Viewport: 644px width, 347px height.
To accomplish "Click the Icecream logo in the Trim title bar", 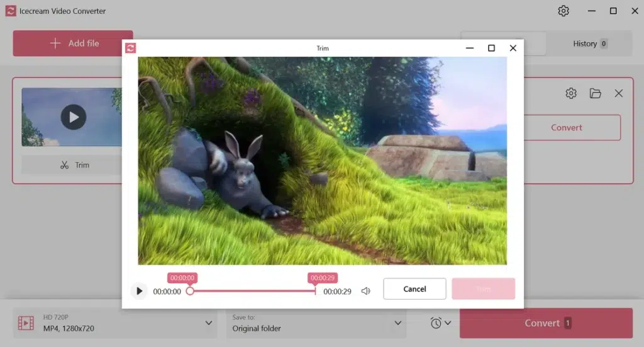I will pyautogui.click(x=131, y=48).
